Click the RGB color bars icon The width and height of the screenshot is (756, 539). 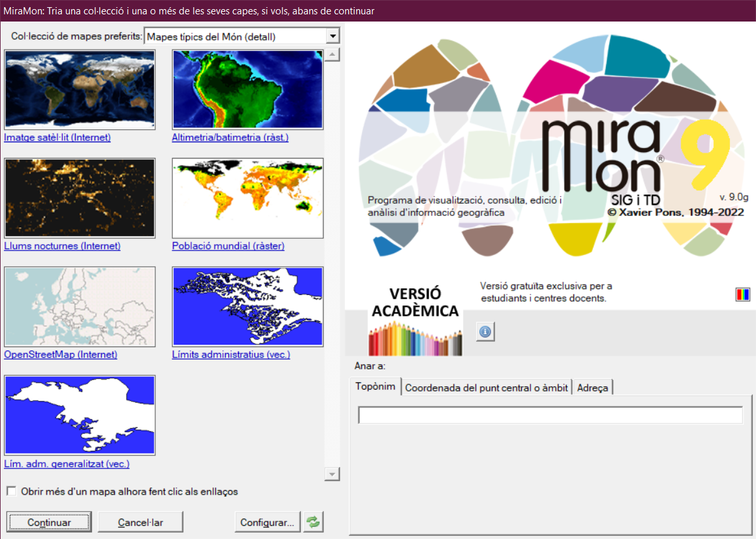(742, 294)
